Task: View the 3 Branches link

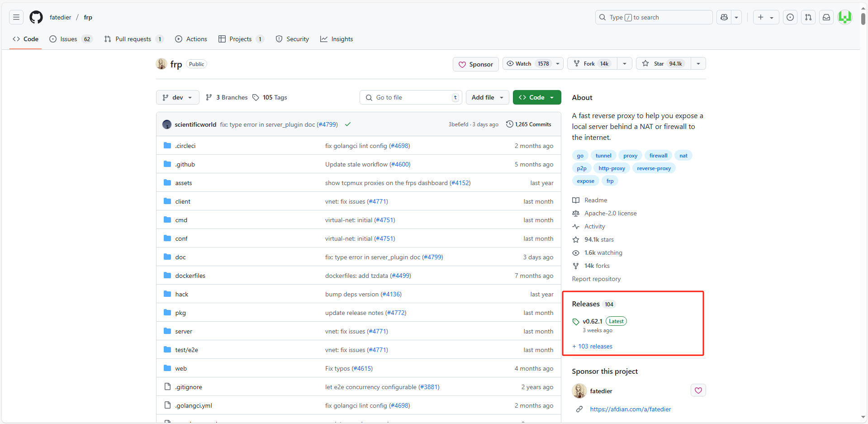Action: pos(227,97)
